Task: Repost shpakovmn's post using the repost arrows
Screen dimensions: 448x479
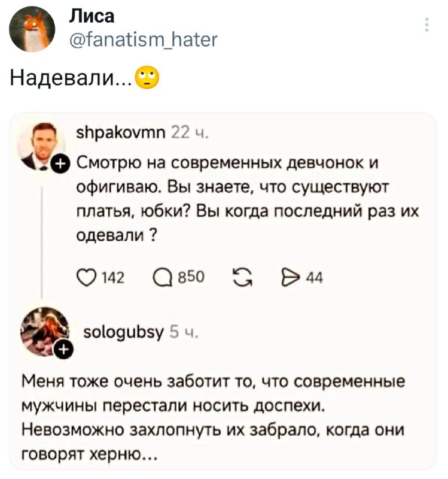Action: (x=242, y=277)
